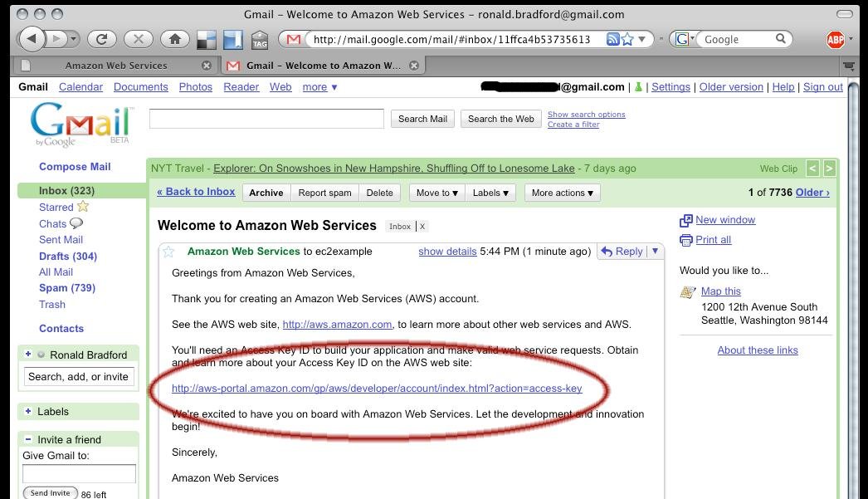Open Web from the Gmail top bar

coord(280,87)
